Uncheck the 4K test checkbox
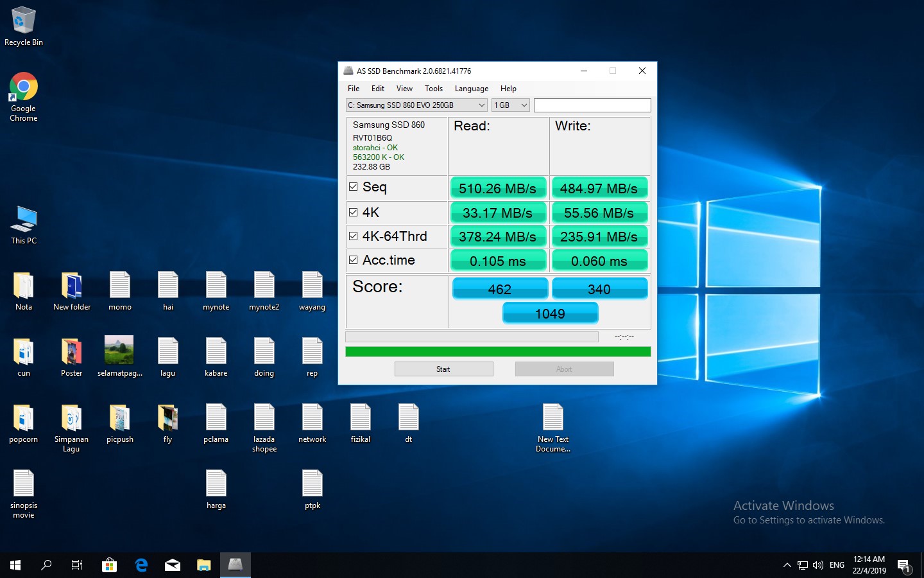 point(353,213)
